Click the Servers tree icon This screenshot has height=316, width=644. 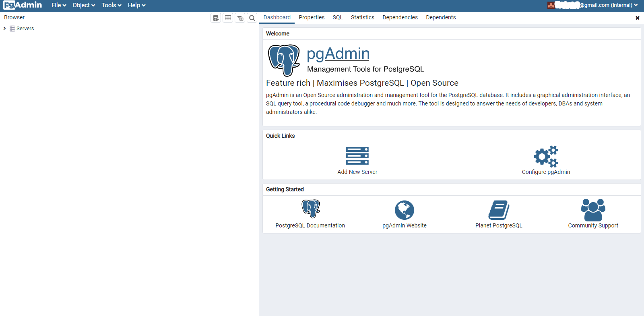(x=12, y=29)
